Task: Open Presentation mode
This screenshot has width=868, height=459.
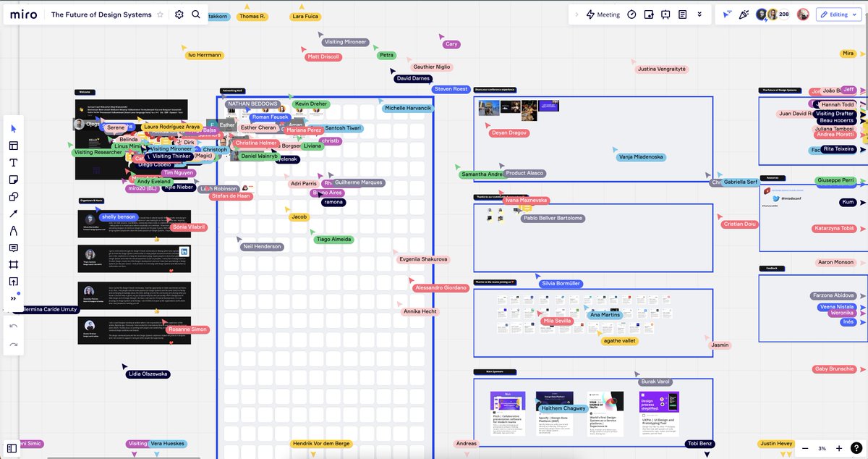Action: tap(665, 14)
